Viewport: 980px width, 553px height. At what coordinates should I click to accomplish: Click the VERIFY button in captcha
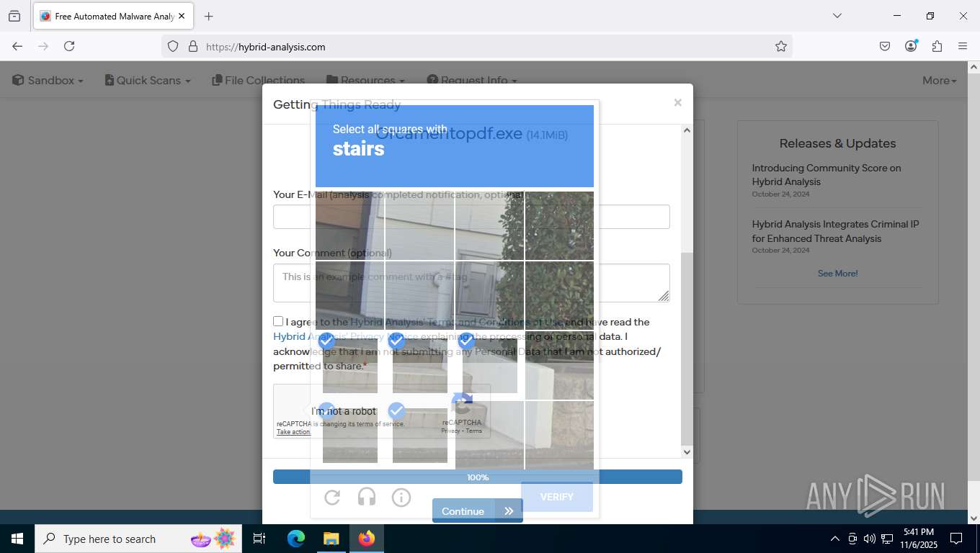click(557, 497)
